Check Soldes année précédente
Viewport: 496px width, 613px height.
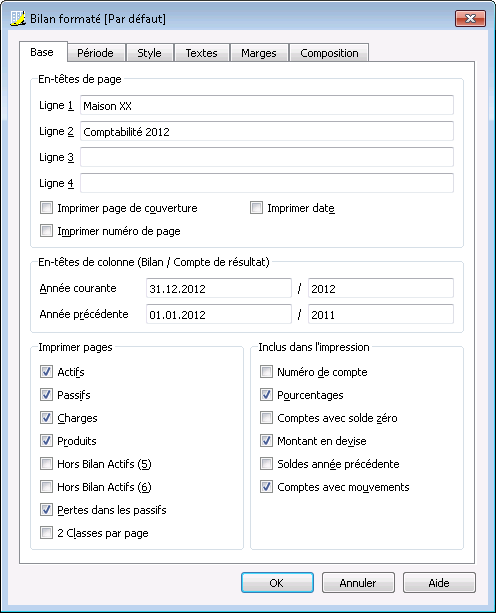267,464
